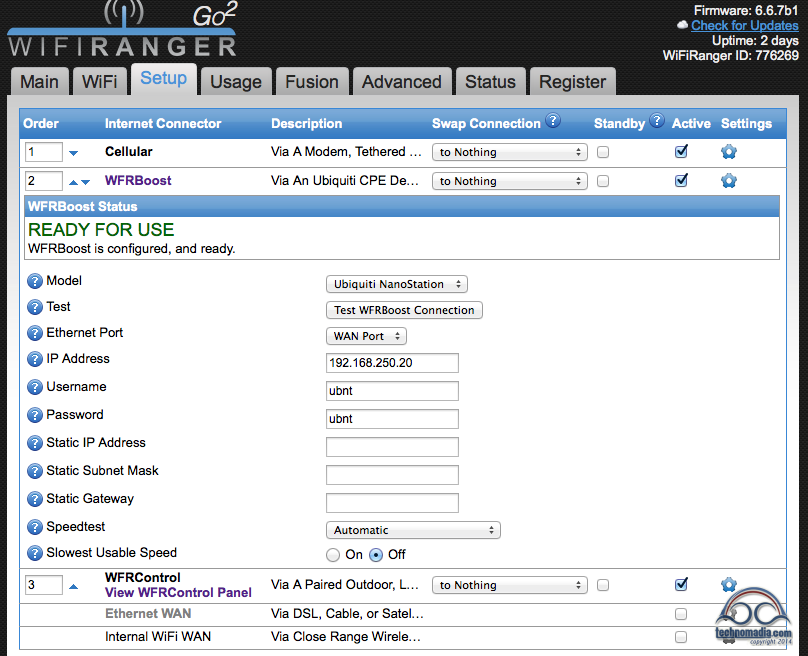
Task: Open settings gear for Cellular connector
Action: coord(728,152)
